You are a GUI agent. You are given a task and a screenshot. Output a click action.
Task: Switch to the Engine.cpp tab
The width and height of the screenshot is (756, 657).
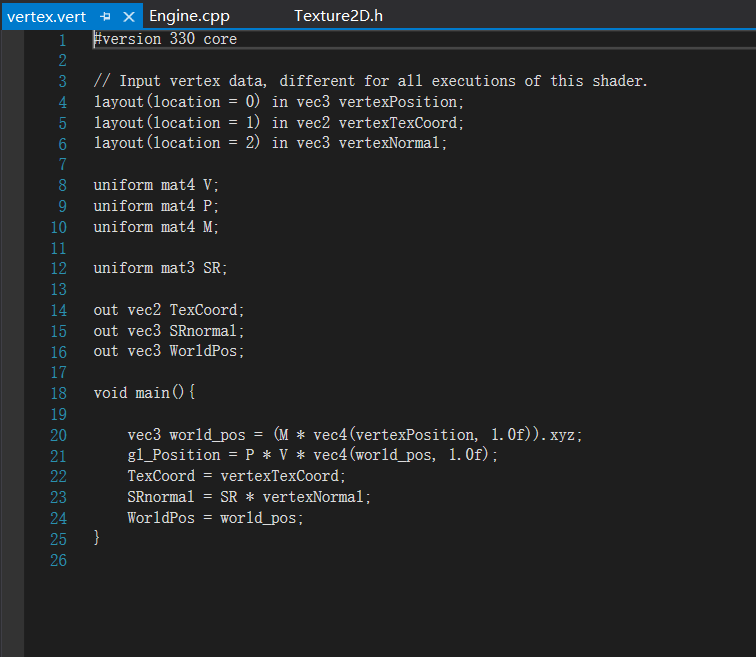[189, 16]
